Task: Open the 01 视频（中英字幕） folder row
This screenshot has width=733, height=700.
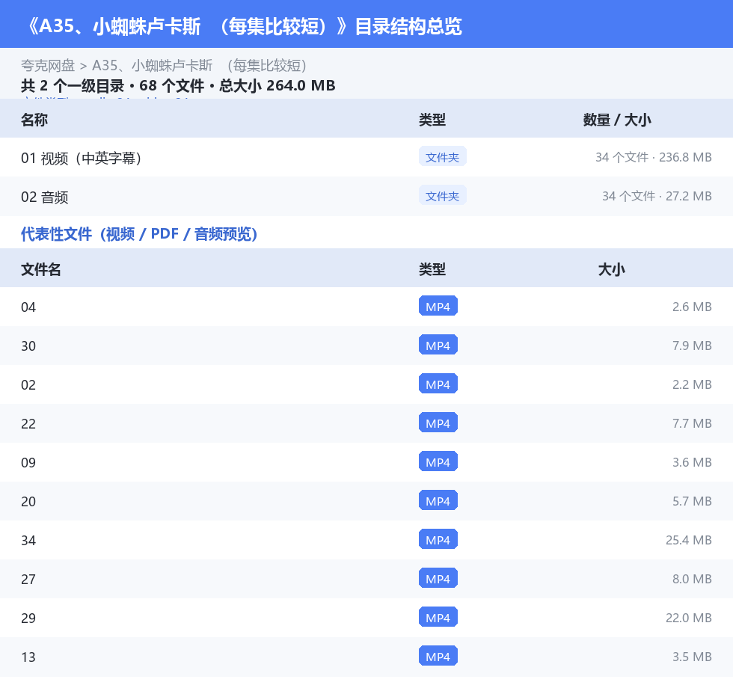Action: click(x=366, y=158)
